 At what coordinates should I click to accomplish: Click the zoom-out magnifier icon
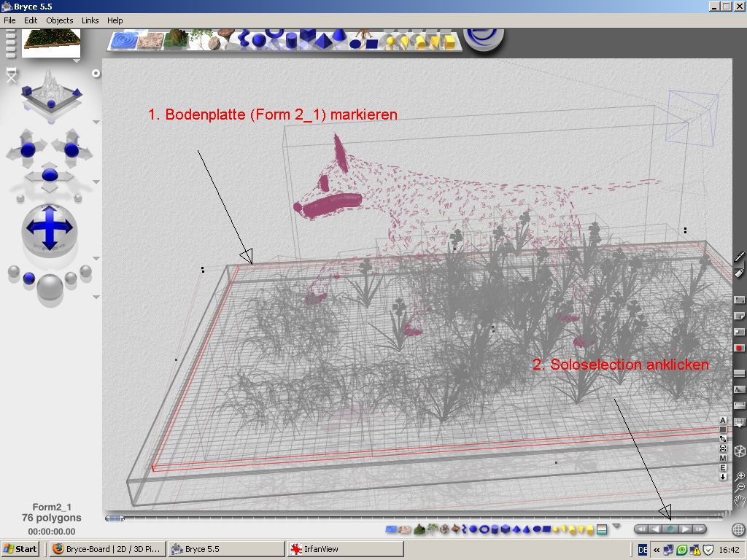tap(740, 487)
